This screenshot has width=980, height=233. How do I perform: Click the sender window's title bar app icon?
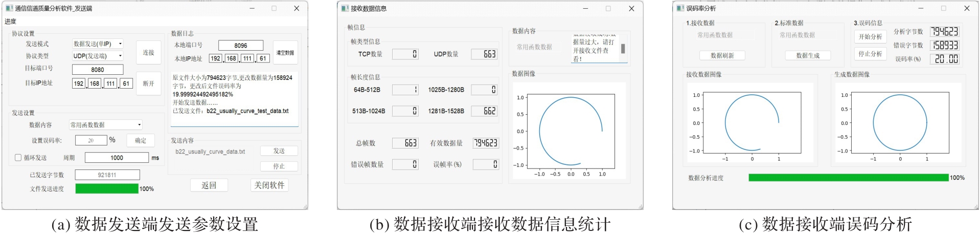point(9,9)
